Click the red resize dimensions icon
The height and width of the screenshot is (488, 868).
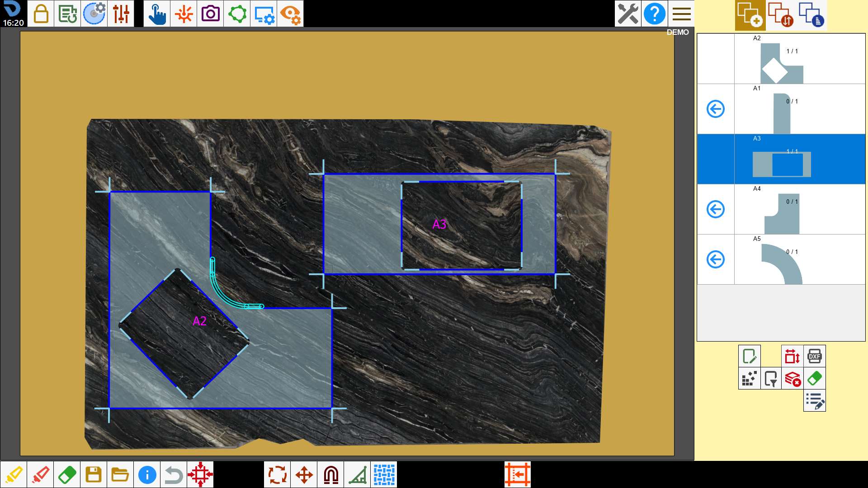pos(793,356)
